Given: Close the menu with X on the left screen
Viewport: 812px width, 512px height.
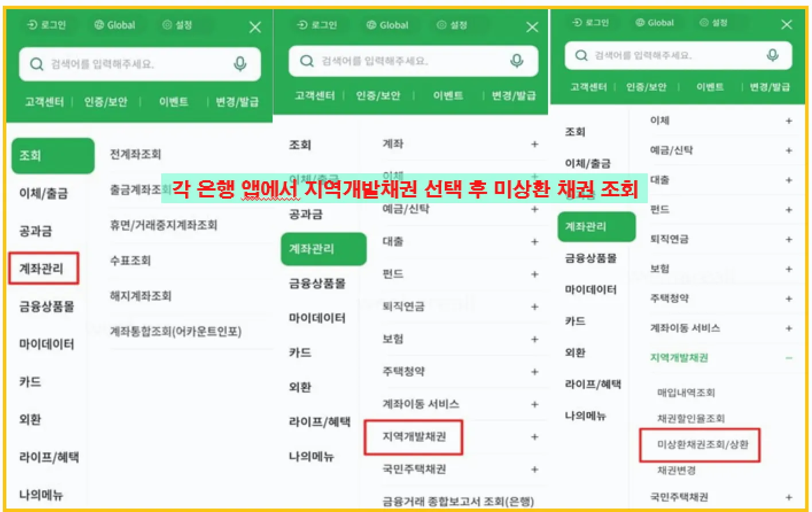Looking at the screenshot, I should pyautogui.click(x=255, y=26).
